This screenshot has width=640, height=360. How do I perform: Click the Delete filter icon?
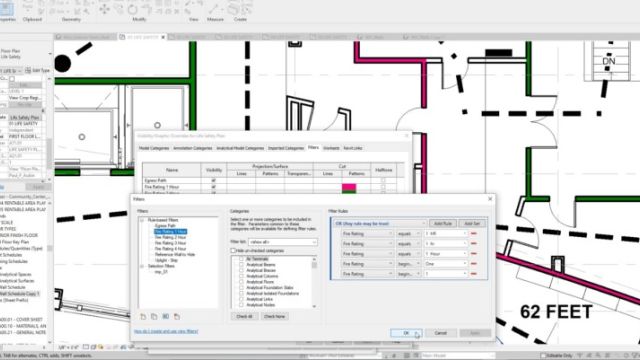177,316
